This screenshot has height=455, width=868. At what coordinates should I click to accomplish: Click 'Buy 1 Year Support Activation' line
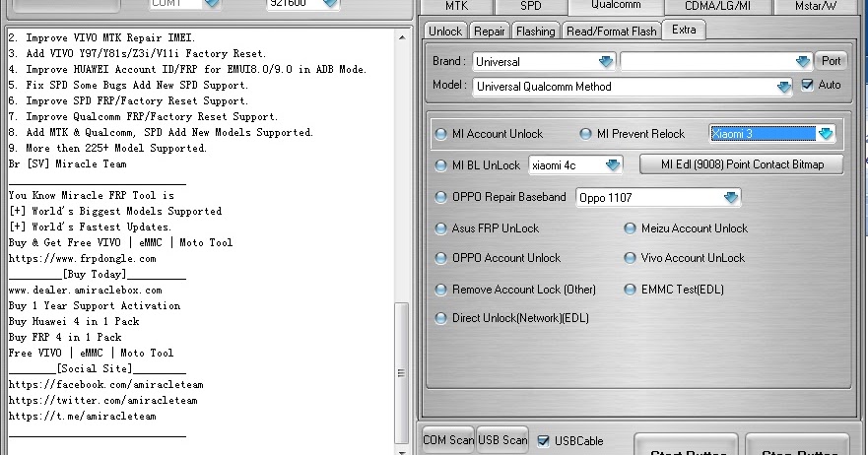click(95, 305)
